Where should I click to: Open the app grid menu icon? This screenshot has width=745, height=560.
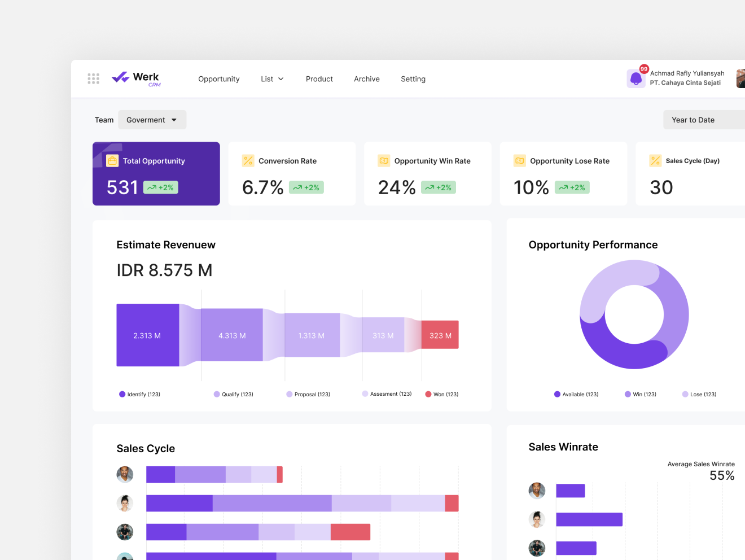[94, 78]
